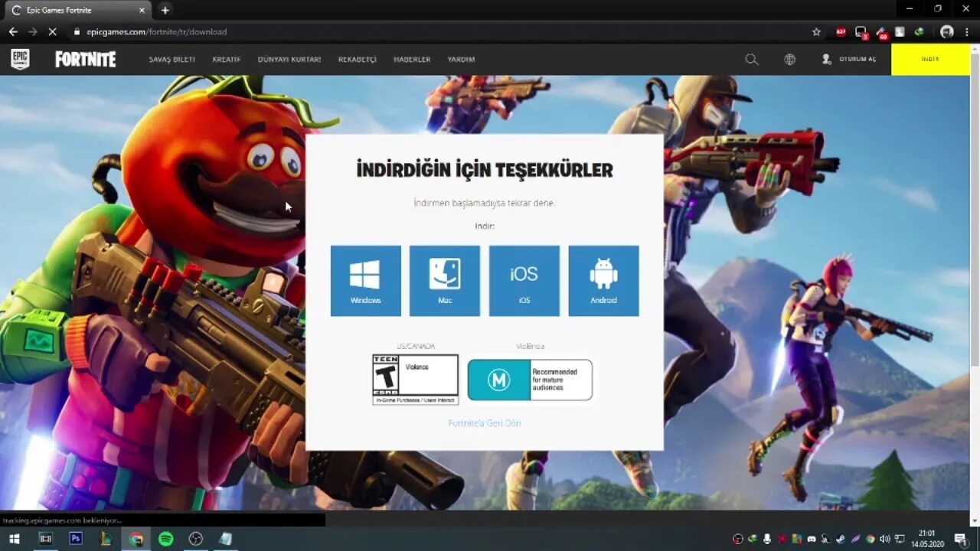Open Photoshop from the taskbar
The width and height of the screenshot is (980, 551).
point(76,539)
